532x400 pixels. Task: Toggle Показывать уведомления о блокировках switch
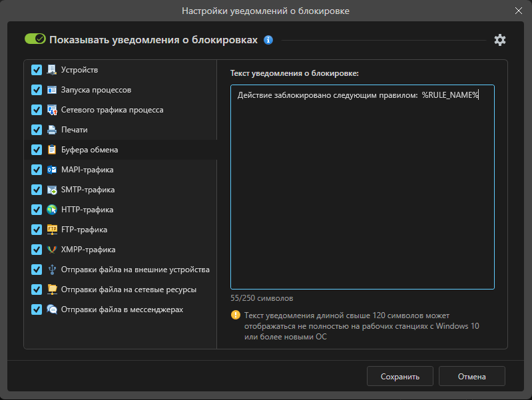point(35,39)
